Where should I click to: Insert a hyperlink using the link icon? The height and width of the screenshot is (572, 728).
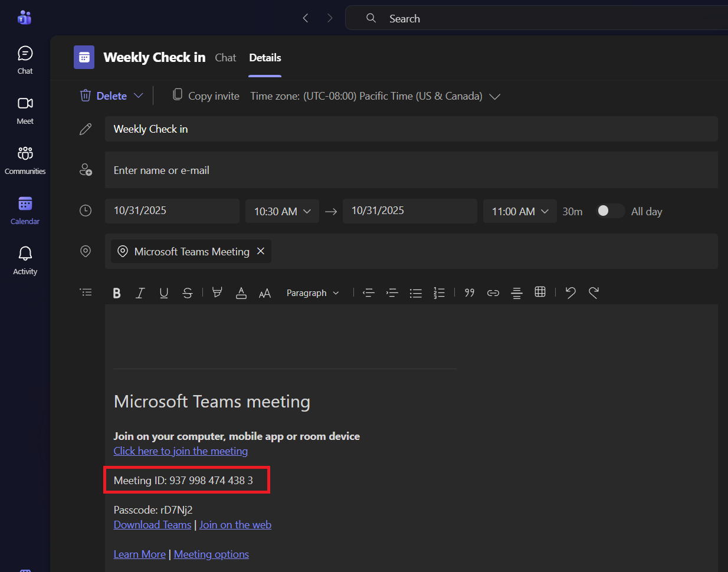493,293
